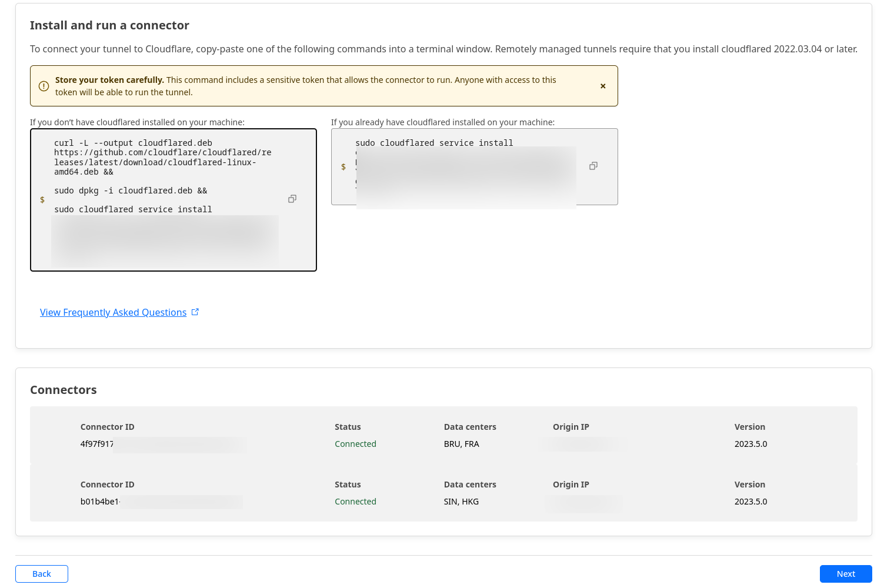Continue with the Next button
The image size is (884, 588).
tap(846, 574)
